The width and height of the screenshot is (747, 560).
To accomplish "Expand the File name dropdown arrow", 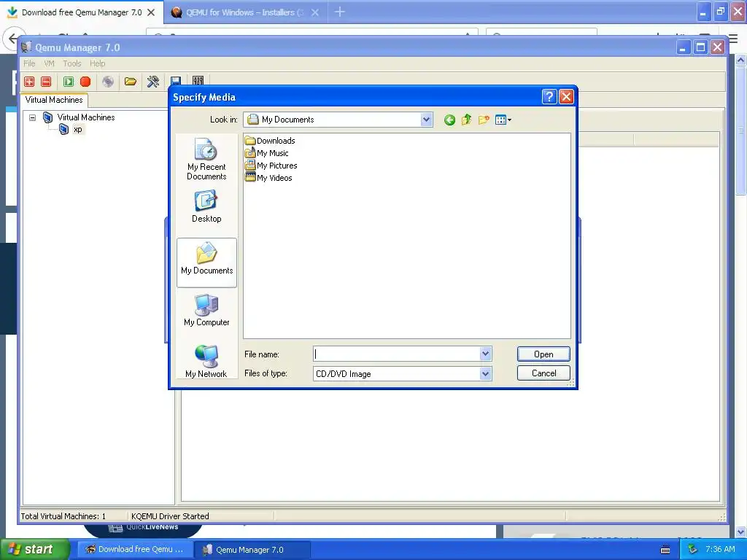I will coord(485,354).
